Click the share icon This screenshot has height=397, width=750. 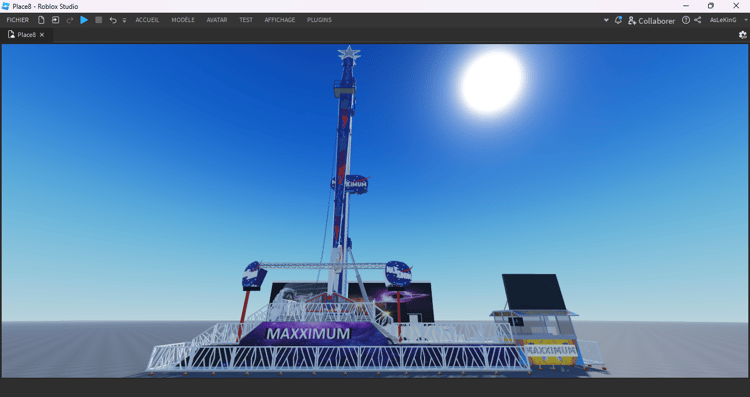click(698, 20)
